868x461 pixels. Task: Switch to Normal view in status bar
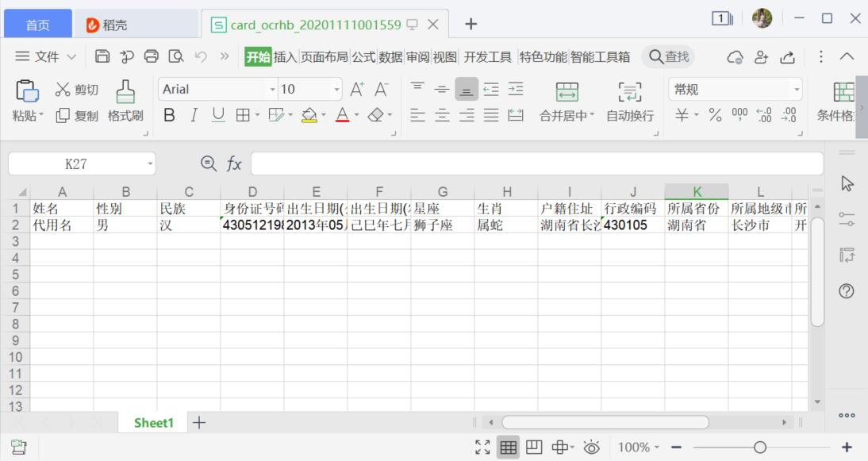[508, 448]
